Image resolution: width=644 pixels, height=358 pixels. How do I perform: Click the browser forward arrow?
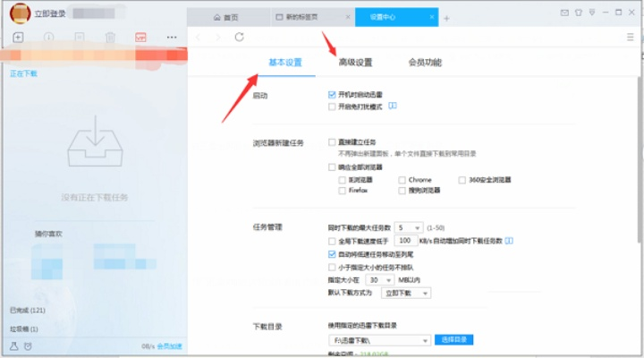coord(218,38)
